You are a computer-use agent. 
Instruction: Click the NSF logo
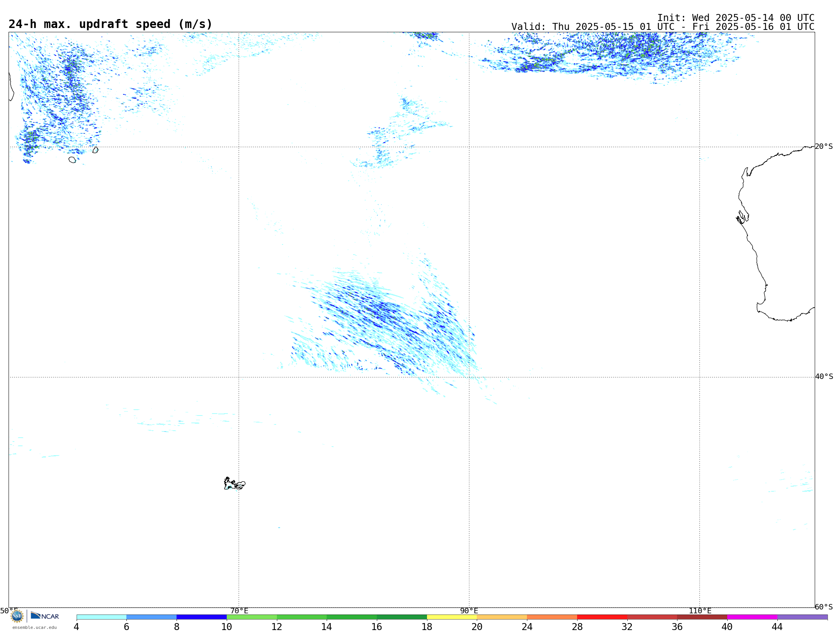coord(17,616)
